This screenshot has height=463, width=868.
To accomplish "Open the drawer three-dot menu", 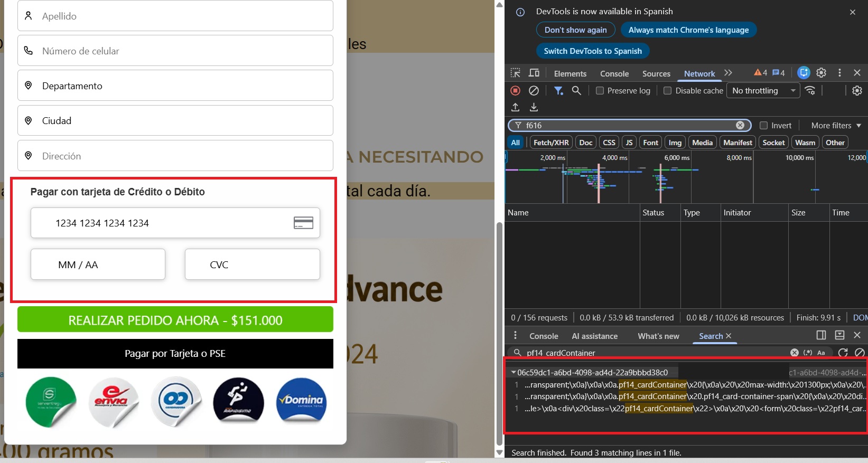I will point(515,335).
